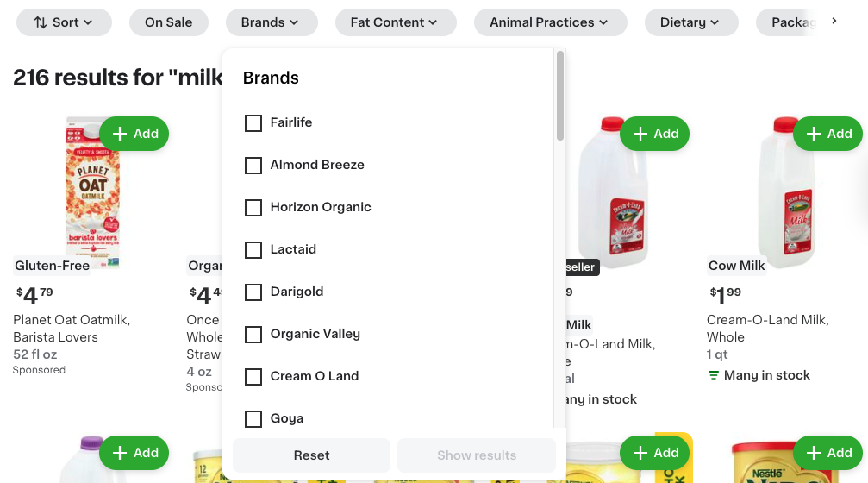868x483 pixels.
Task: Open the Sort dropdown
Action: [x=64, y=22]
